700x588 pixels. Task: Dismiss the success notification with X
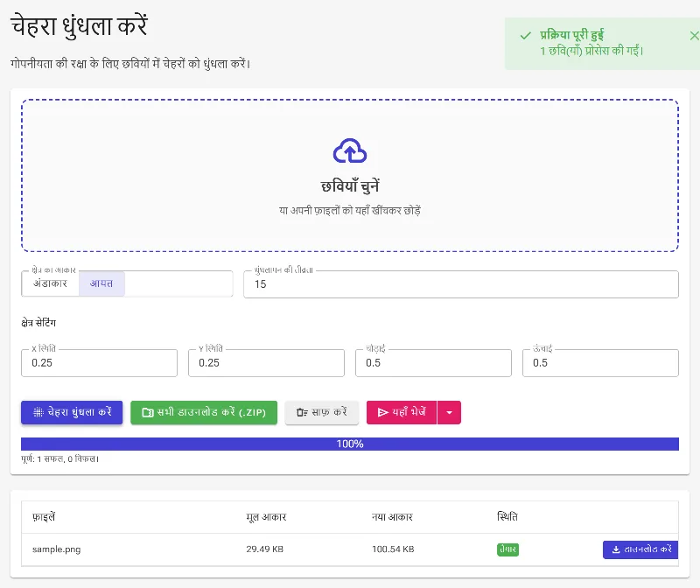(694, 36)
